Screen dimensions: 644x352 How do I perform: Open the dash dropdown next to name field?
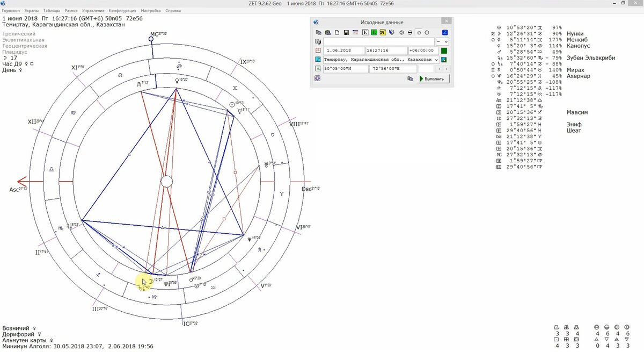click(442, 41)
